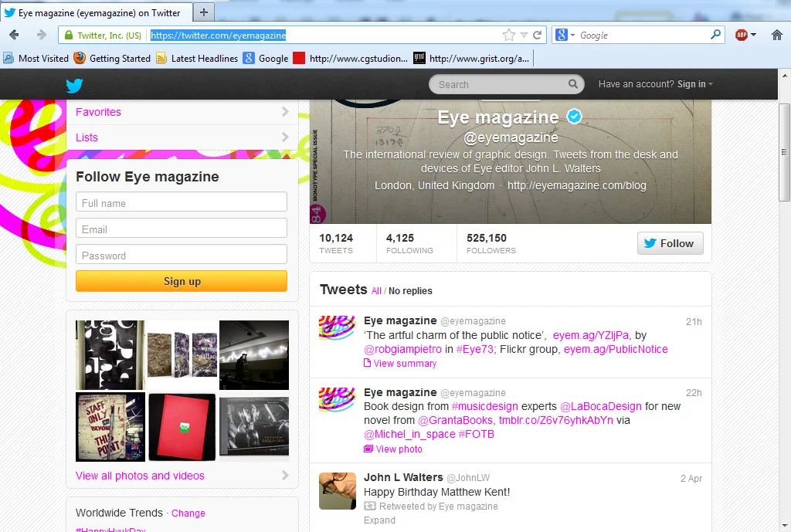
Task: Click the Password input field
Action: point(182,254)
